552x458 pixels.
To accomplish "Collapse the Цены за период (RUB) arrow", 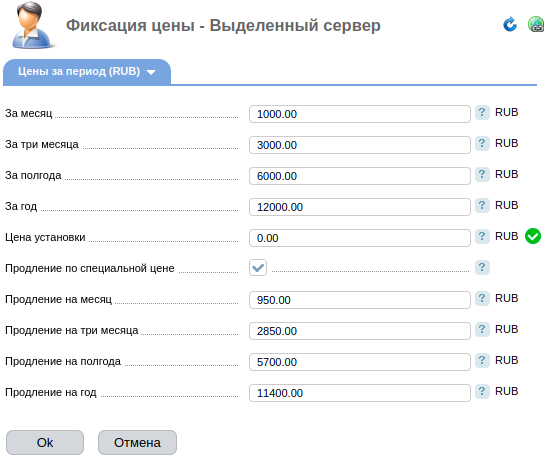I will click(151, 72).
